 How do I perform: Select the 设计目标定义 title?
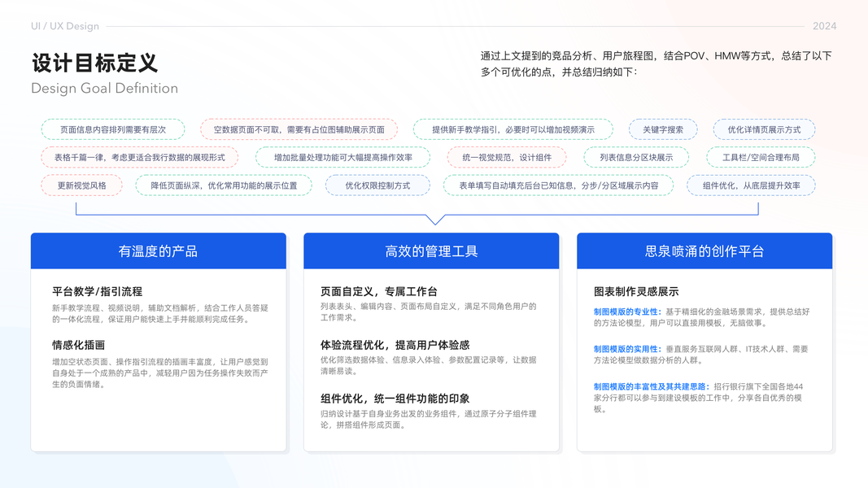(x=94, y=63)
